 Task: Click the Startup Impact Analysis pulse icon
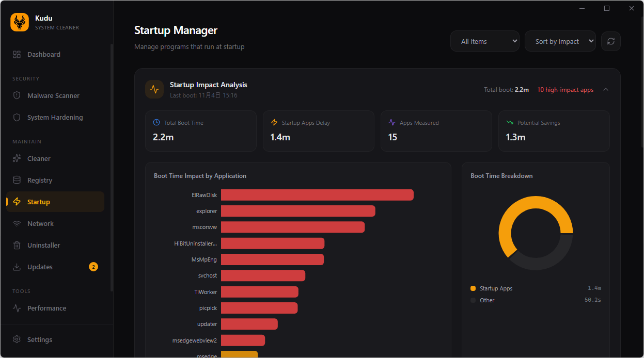[154, 89]
